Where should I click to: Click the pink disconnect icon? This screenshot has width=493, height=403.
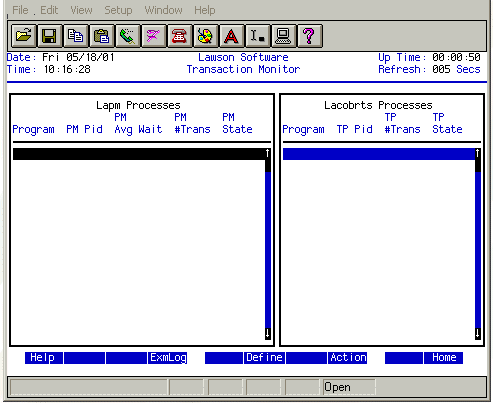click(x=153, y=36)
